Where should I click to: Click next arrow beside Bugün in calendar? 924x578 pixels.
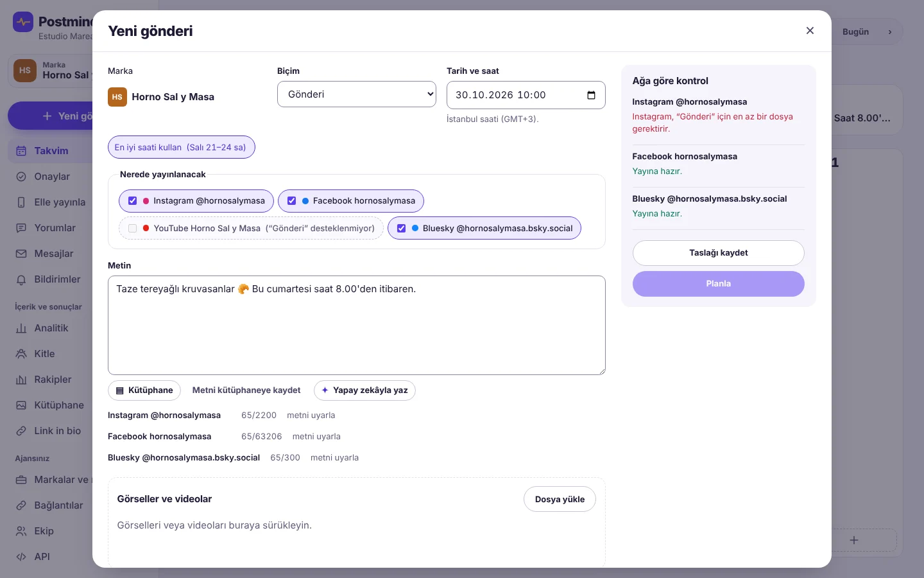(x=889, y=31)
